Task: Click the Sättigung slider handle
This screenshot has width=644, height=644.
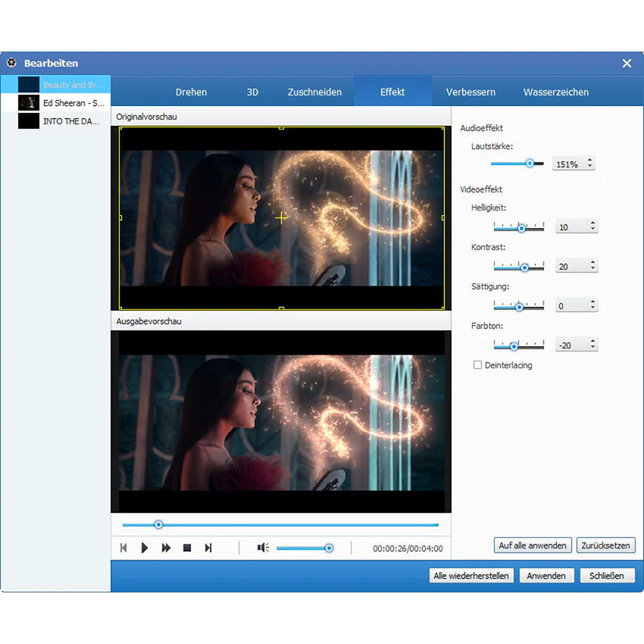Action: click(x=519, y=307)
